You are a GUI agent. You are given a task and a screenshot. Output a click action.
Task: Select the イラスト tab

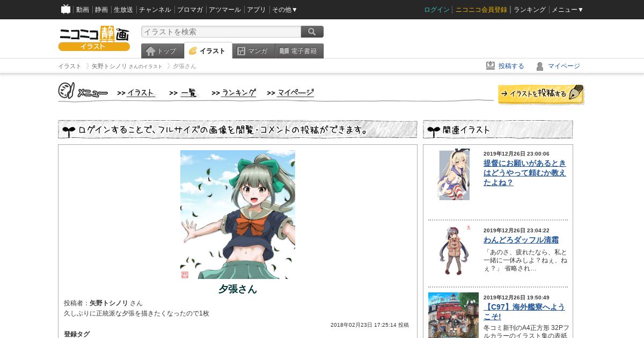pos(208,50)
